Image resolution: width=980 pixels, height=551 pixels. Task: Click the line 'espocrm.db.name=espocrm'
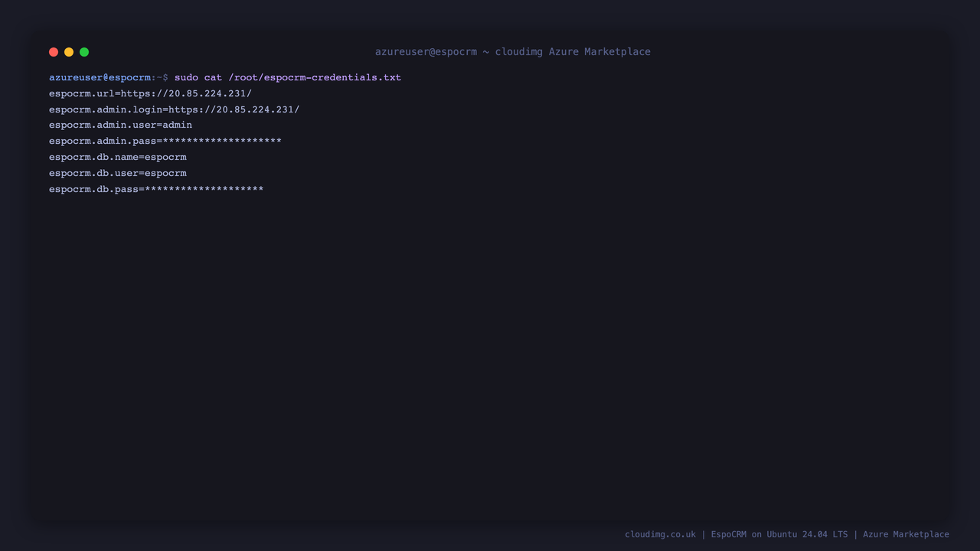tap(118, 157)
